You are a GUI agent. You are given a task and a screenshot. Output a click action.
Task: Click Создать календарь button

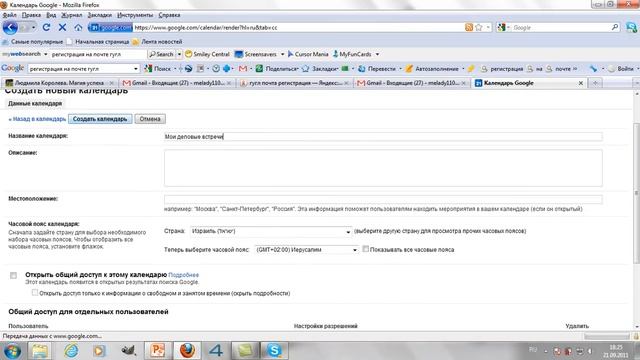coord(100,119)
